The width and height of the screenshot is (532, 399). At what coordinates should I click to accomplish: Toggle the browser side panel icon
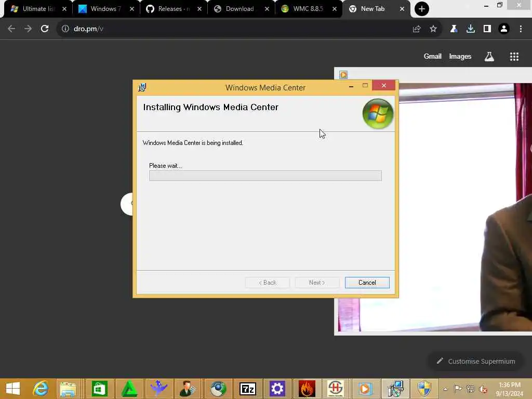487,29
